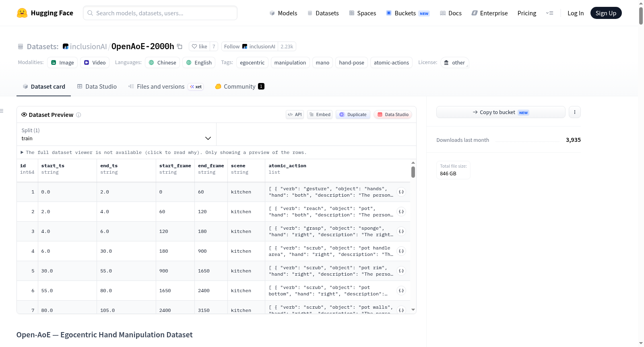The image size is (644, 347).
Task: Expand the viewer not available notice
Action: [x=163, y=152]
